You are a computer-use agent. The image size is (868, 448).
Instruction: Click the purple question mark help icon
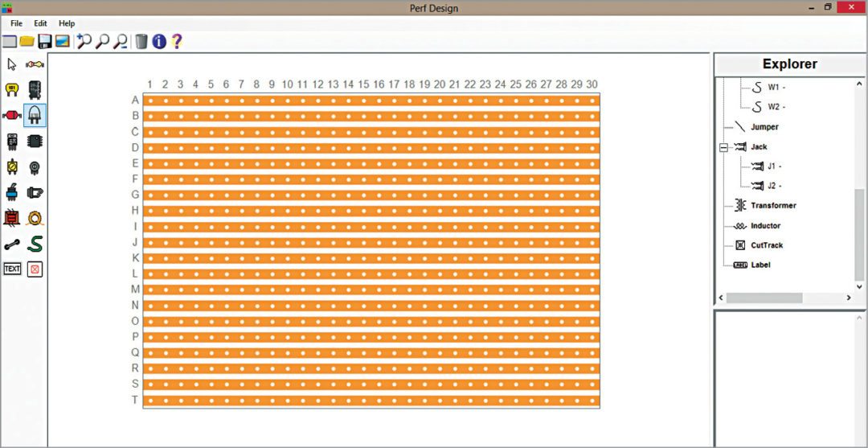[x=177, y=41]
